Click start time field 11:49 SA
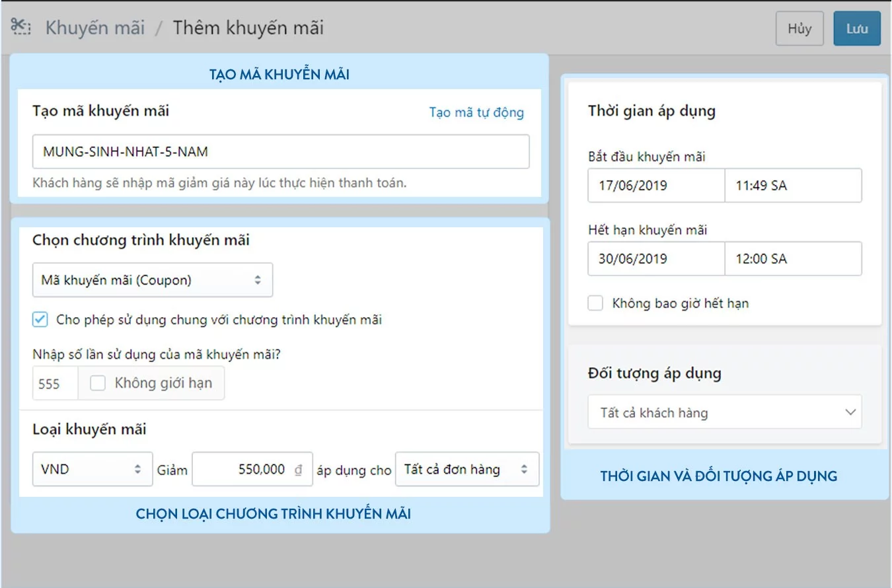Screen dimensions: 892x588 click(x=792, y=186)
